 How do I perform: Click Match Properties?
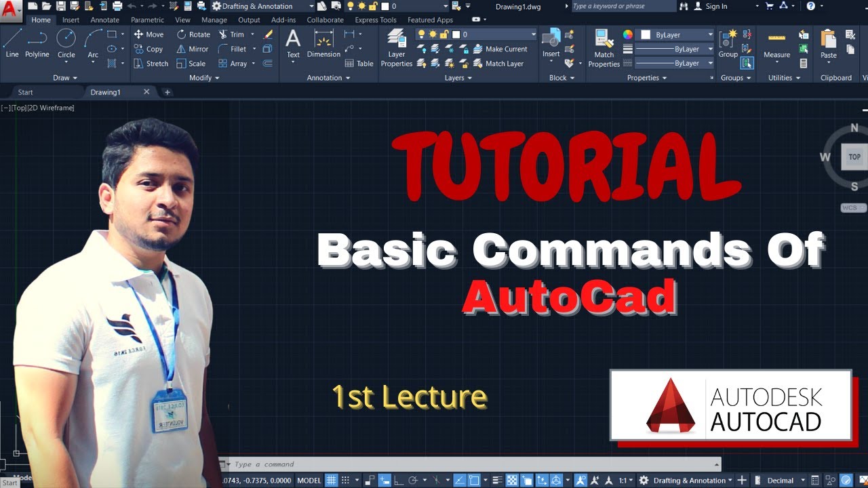tap(604, 49)
